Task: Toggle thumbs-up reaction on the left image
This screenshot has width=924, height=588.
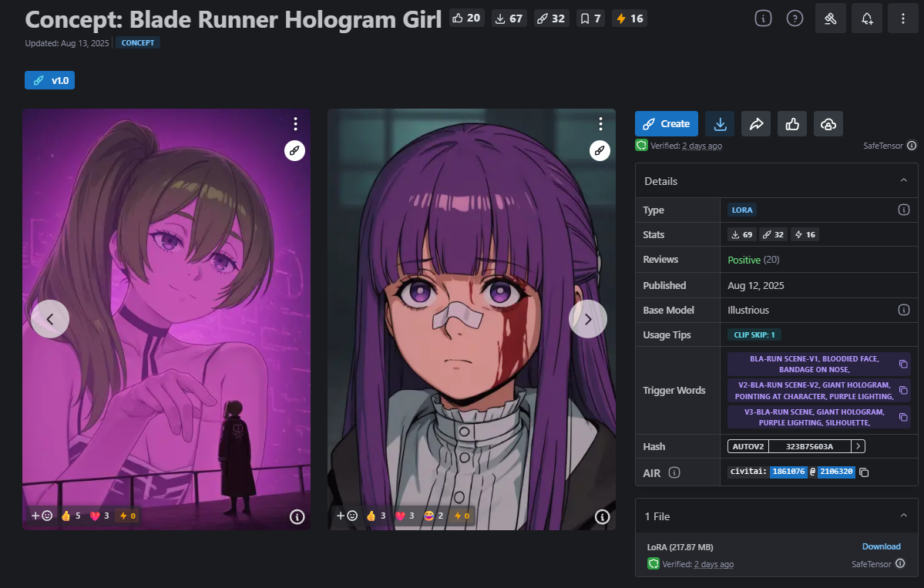Action: click(71, 516)
